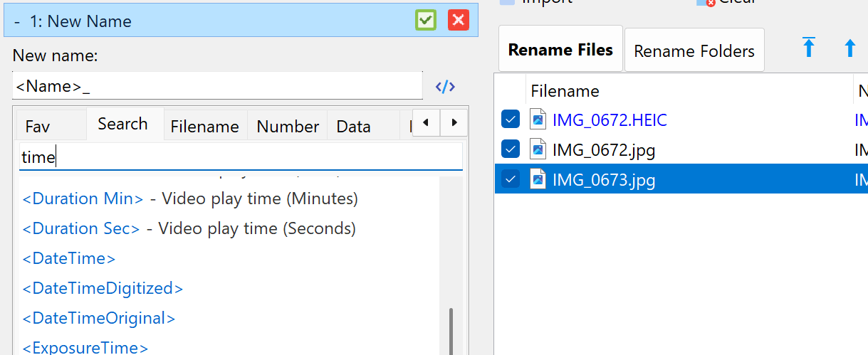Select the Search tab
868x355 pixels.
[x=122, y=124]
